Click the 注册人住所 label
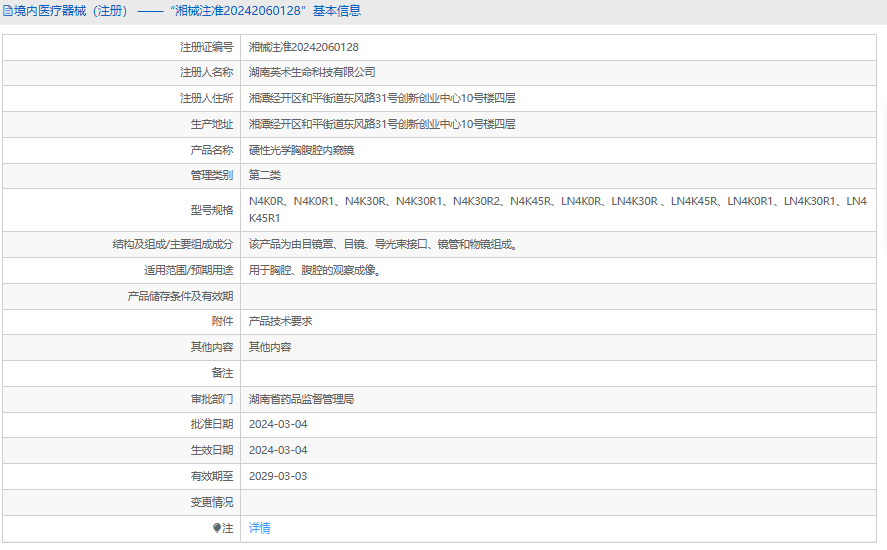 (x=206, y=98)
